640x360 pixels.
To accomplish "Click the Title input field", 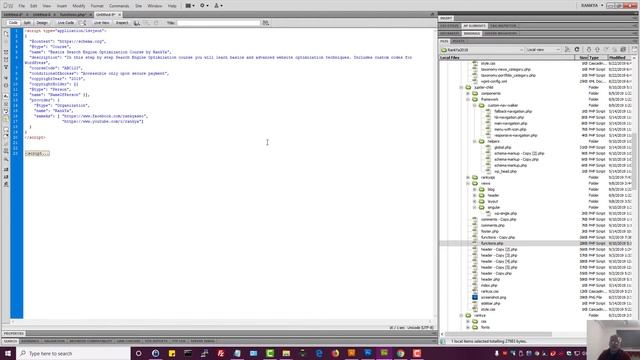I will [219, 23].
